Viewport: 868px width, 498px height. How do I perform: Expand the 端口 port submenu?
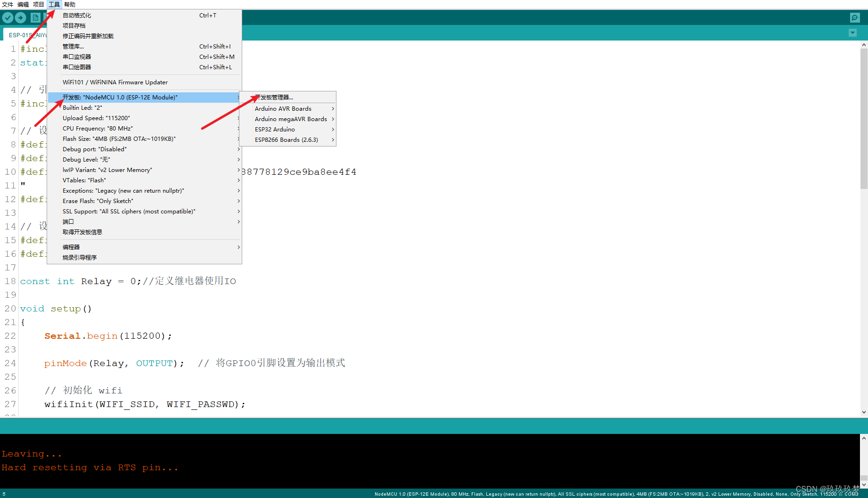click(x=144, y=222)
